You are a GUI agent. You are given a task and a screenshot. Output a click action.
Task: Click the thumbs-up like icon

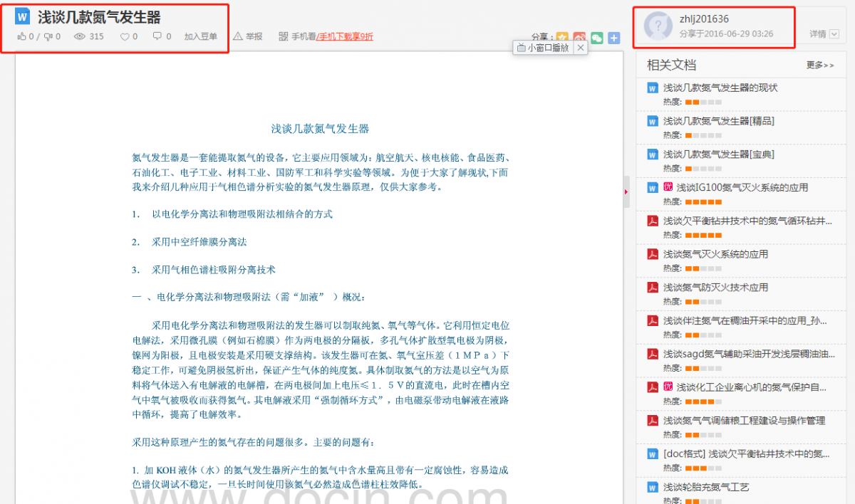pos(21,36)
